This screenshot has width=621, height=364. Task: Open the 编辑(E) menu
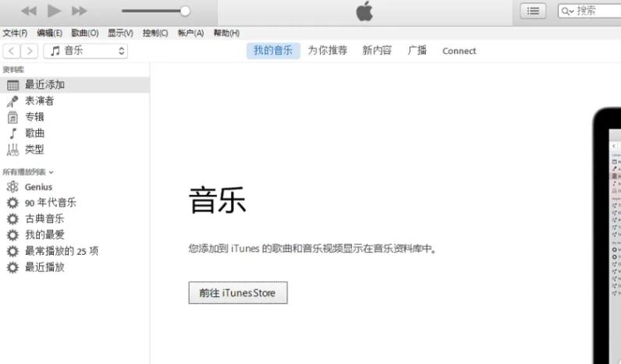pyautogui.click(x=49, y=33)
